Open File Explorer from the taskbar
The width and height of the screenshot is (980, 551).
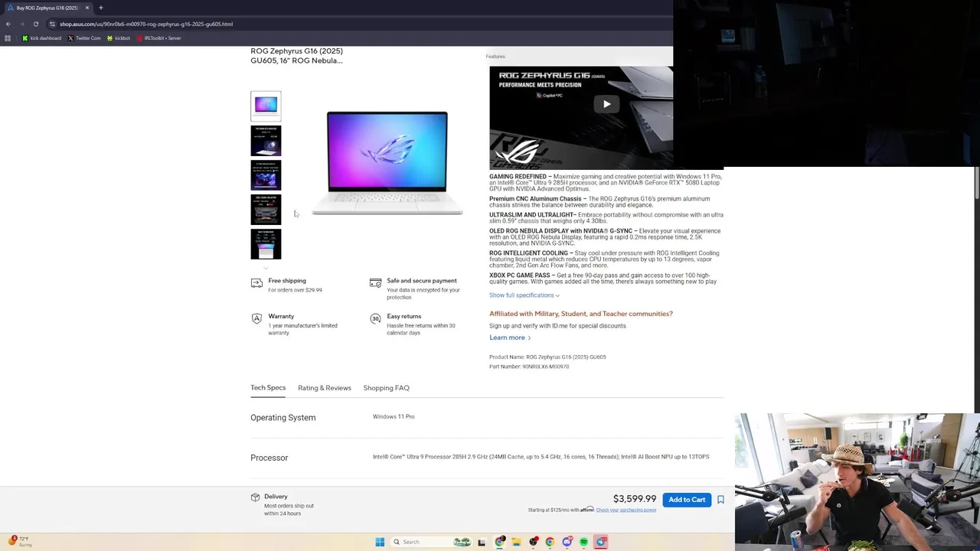(516, 542)
